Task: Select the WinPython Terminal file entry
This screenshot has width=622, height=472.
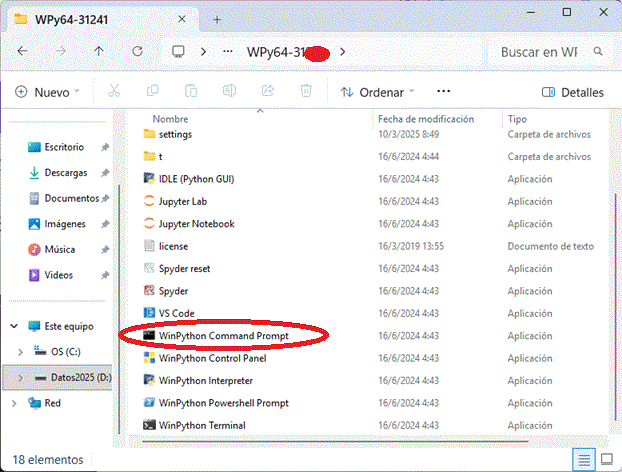Action: click(202, 426)
